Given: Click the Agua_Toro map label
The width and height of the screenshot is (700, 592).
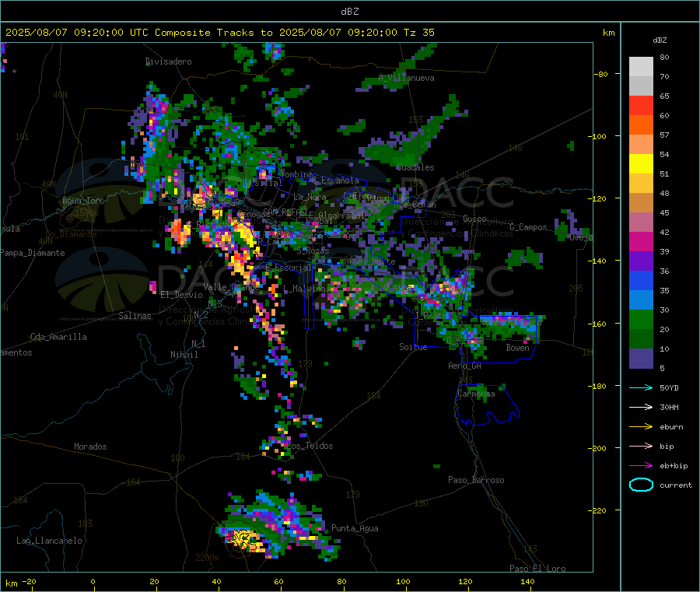Looking at the screenshot, I should tap(83, 201).
